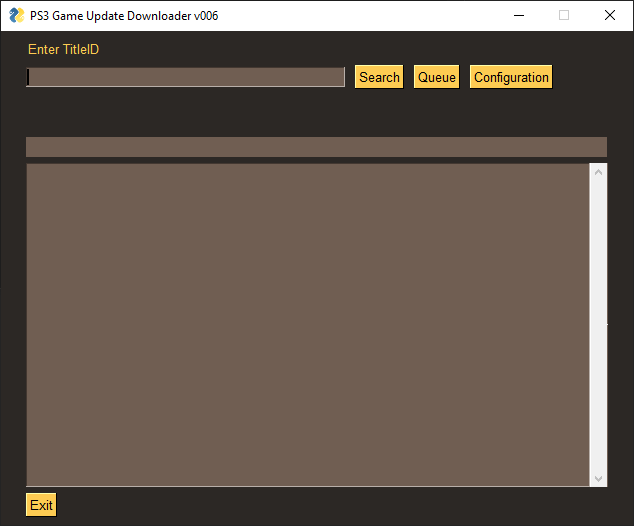This screenshot has width=634, height=526.
Task: Click the thin status bar above results list
Action: tap(316, 147)
